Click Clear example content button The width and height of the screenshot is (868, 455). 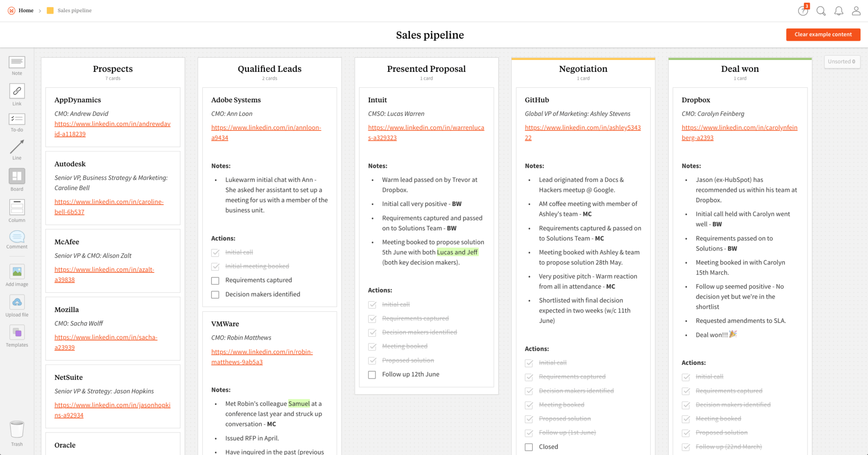point(823,34)
